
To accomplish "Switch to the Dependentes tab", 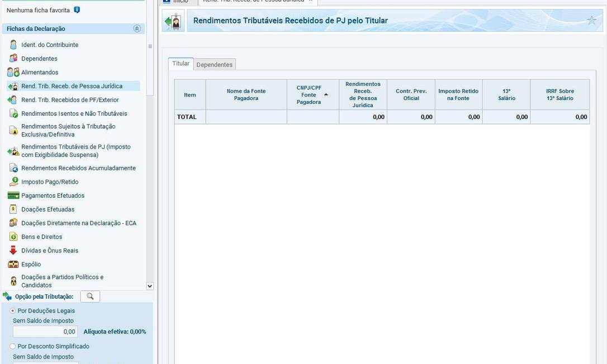I will point(215,65).
